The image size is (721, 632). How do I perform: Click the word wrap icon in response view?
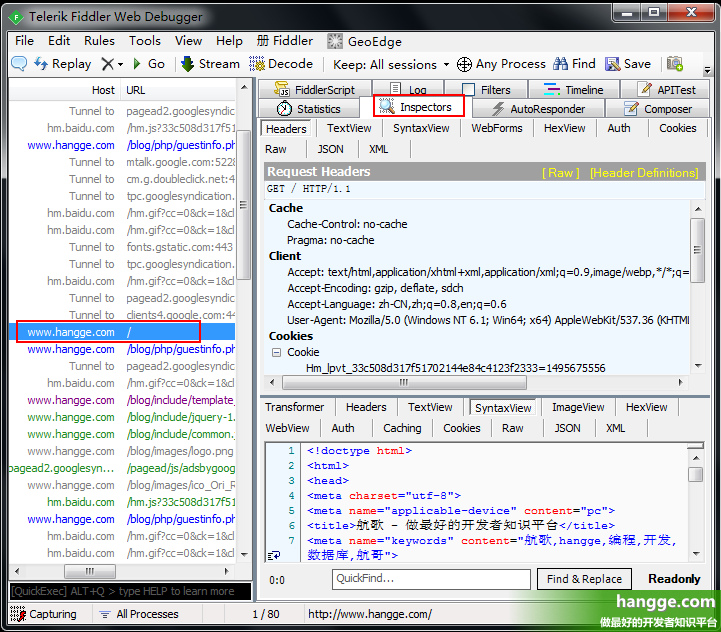pyautogui.click(x=275, y=555)
